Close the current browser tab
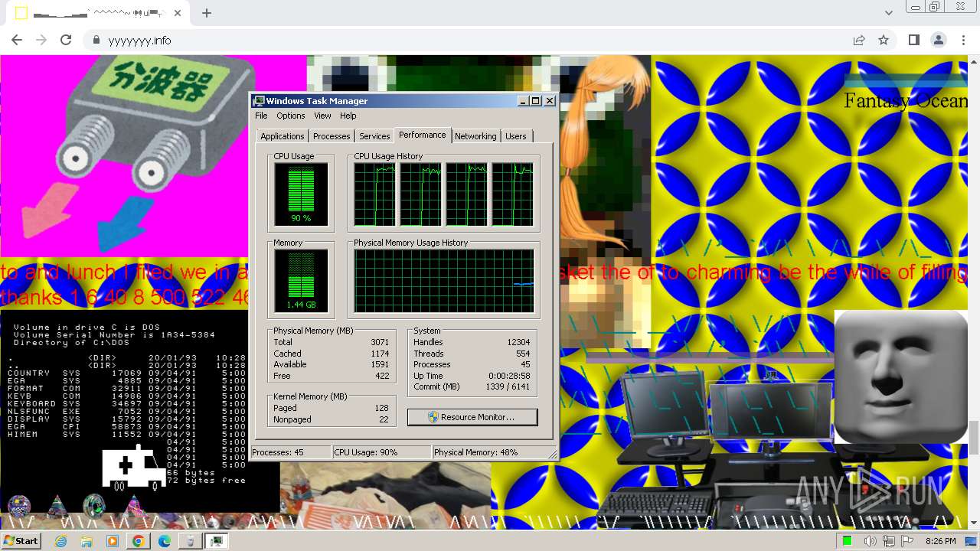 [178, 13]
